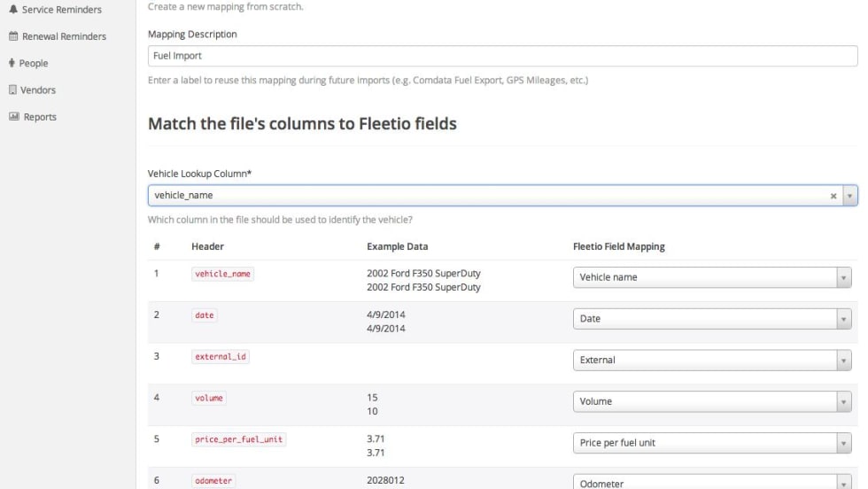The width and height of the screenshot is (868, 489).
Task: Click the People person icon
Action: click(x=13, y=63)
